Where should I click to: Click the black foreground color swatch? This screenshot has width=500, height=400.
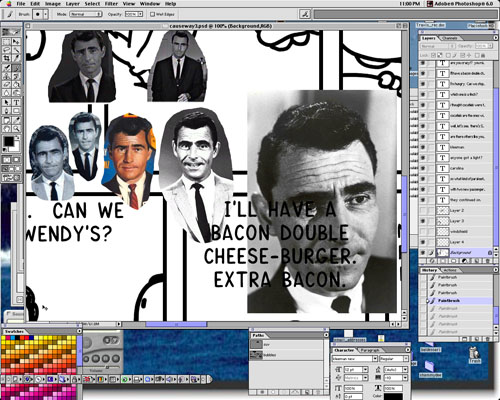pyautogui.click(x=9, y=141)
